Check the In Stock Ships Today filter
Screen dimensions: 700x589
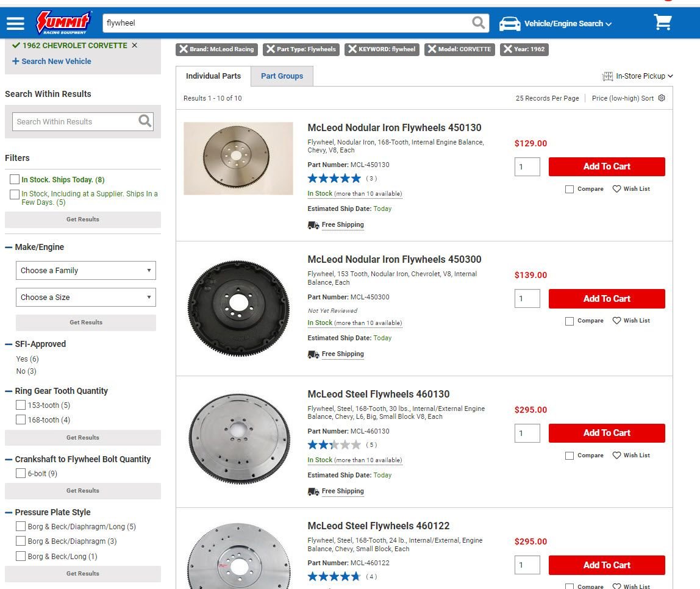point(15,180)
